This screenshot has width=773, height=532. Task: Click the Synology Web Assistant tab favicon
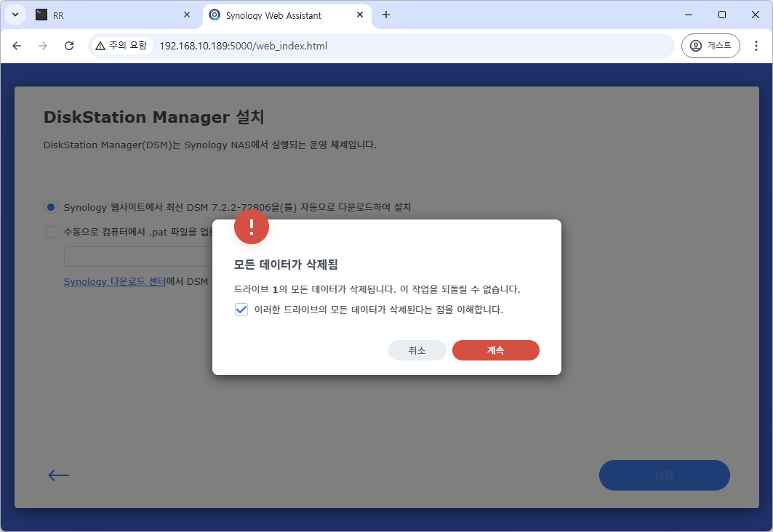pyautogui.click(x=215, y=15)
